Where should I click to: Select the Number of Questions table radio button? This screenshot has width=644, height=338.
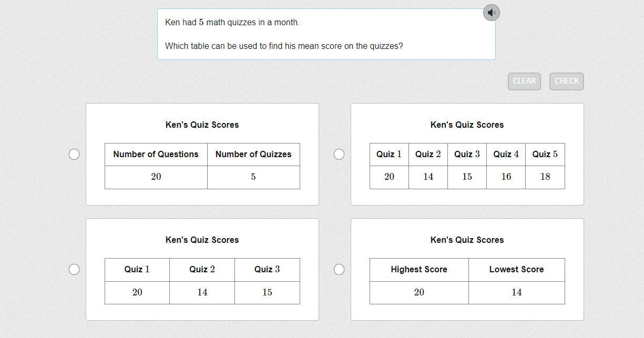74,154
